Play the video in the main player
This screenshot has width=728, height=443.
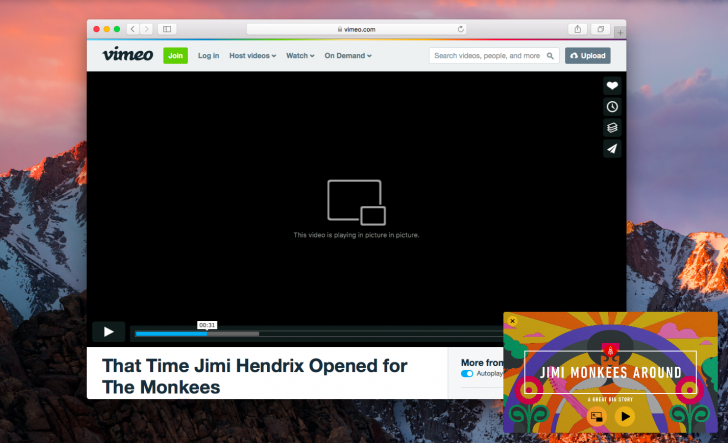point(109,332)
